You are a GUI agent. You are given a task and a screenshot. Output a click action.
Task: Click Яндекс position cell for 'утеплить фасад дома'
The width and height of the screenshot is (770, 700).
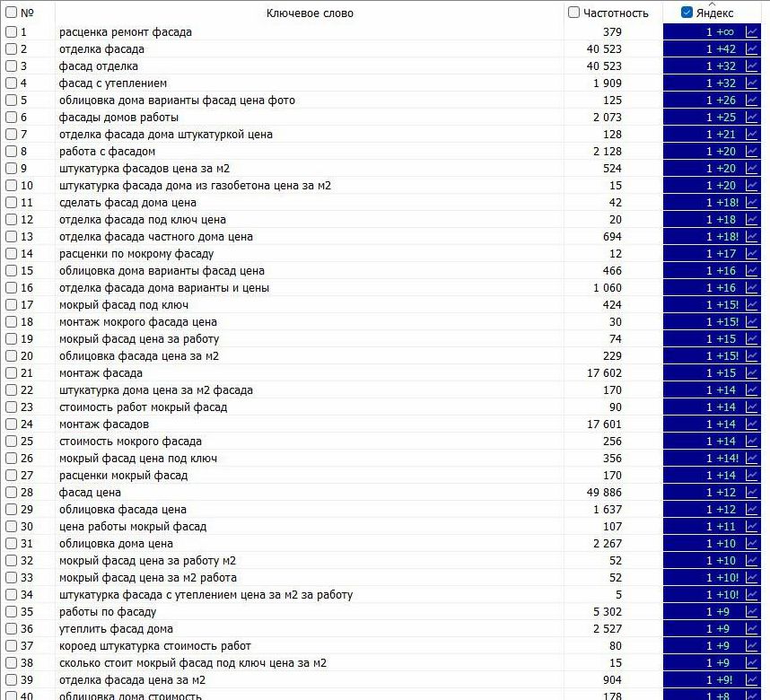coord(708,629)
